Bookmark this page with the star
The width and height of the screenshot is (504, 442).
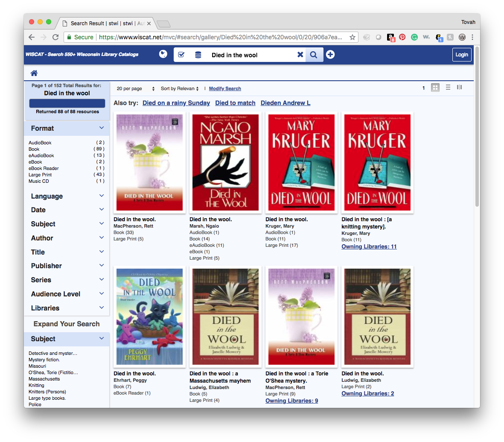352,37
